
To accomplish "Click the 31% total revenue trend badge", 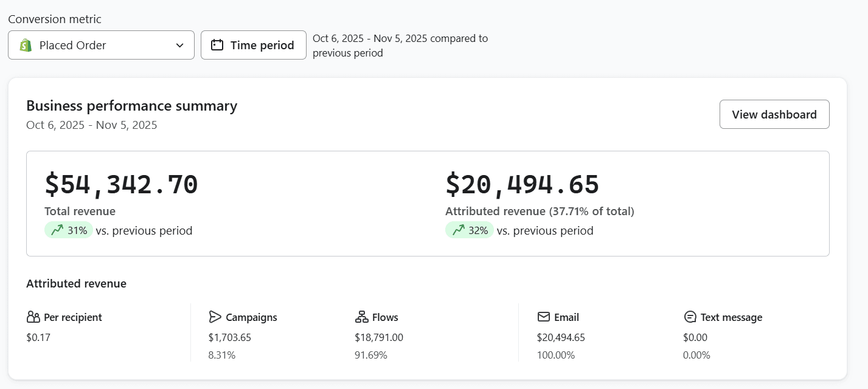I will [x=69, y=230].
